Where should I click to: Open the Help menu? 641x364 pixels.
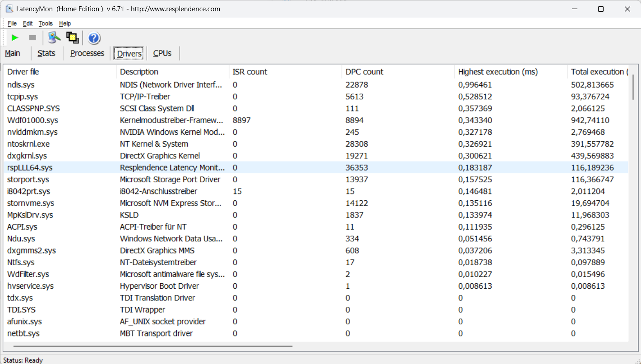pyautogui.click(x=65, y=23)
